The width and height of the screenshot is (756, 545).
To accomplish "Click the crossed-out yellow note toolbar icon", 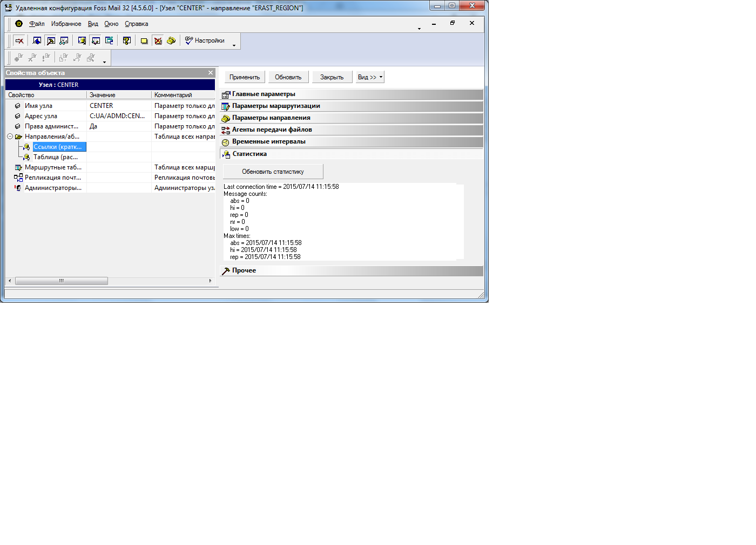I will click(158, 40).
